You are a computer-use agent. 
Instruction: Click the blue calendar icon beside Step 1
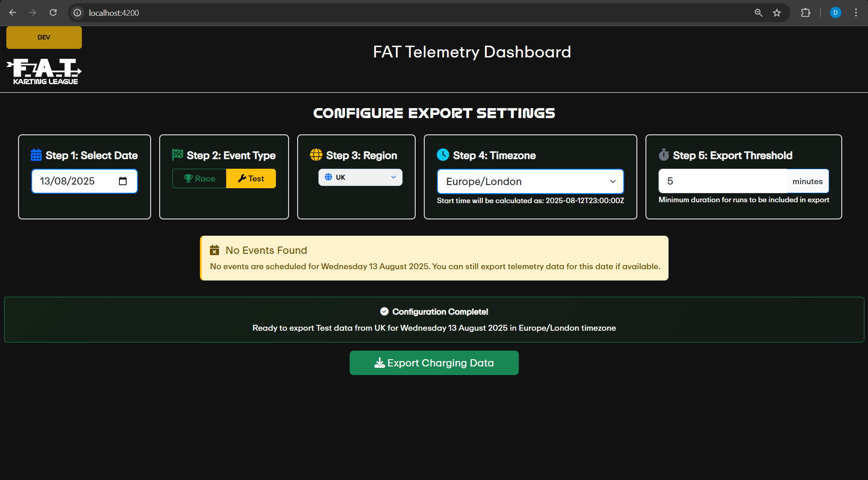click(x=36, y=155)
